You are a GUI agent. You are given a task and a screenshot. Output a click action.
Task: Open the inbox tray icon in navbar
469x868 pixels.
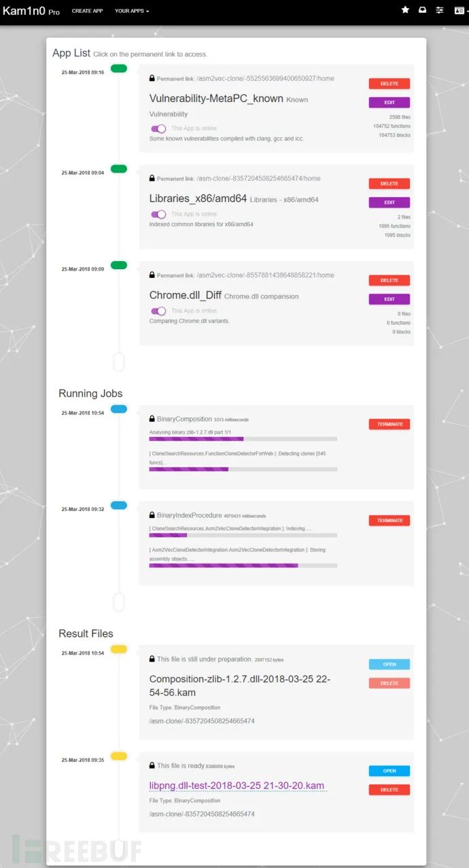click(422, 10)
